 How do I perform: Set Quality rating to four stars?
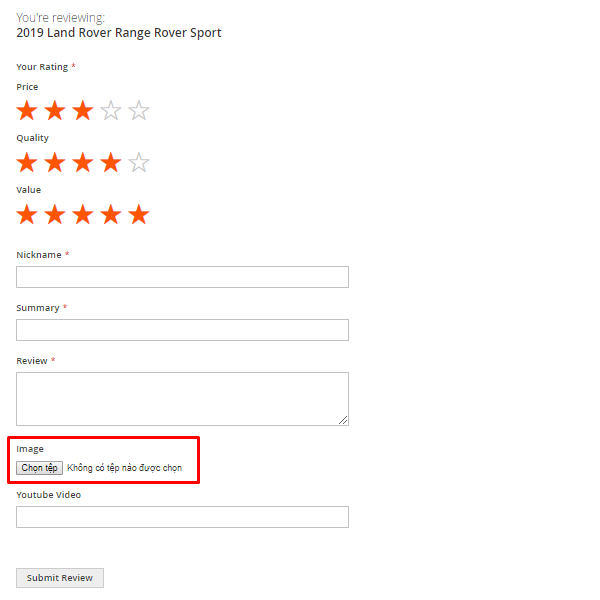point(111,162)
